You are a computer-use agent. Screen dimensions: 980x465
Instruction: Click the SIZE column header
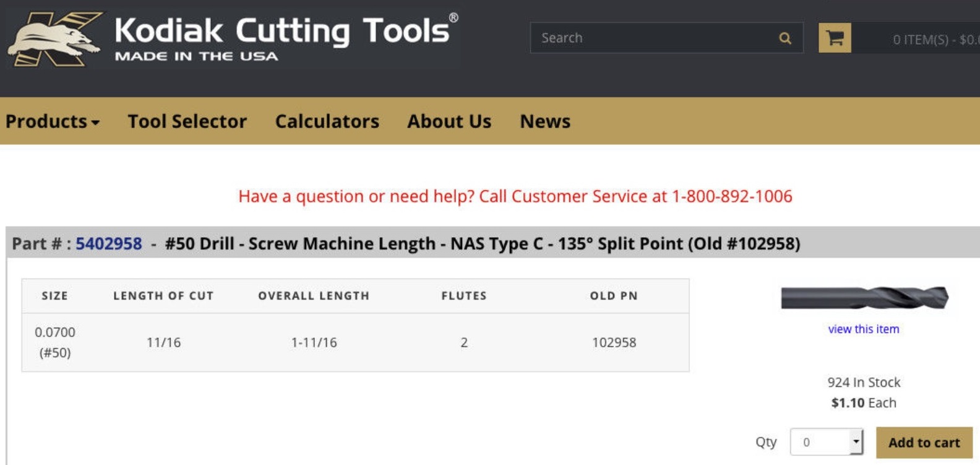click(x=54, y=296)
